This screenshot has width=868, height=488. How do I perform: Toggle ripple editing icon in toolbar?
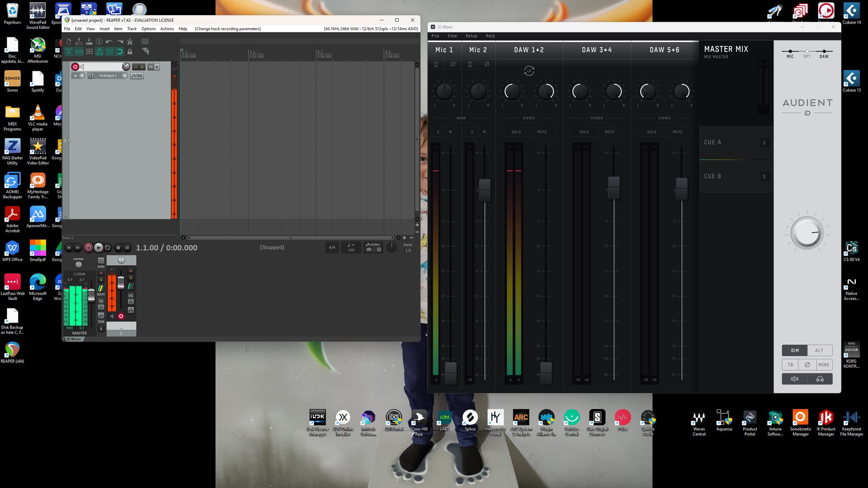click(89, 52)
